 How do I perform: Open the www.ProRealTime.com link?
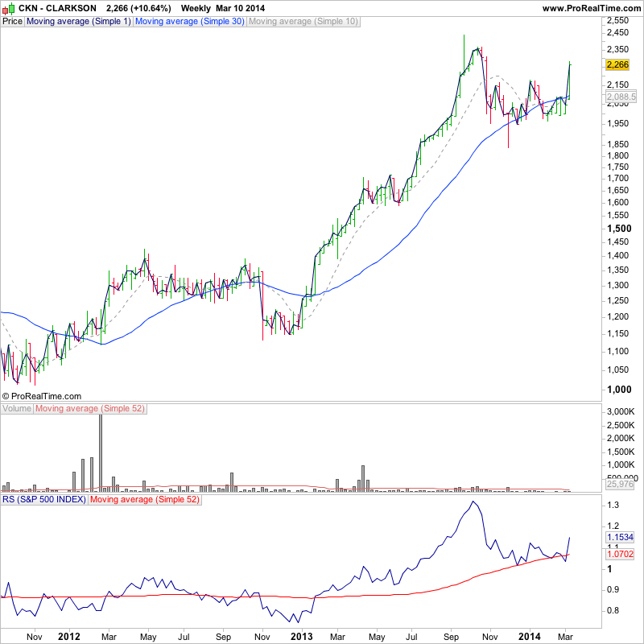[x=591, y=8]
